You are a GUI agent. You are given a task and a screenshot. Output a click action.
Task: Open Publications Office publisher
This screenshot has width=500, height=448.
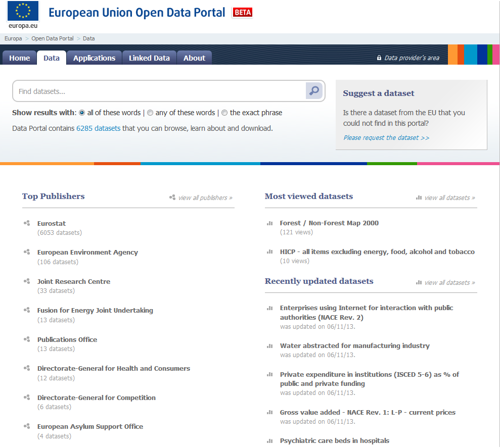[67, 339]
